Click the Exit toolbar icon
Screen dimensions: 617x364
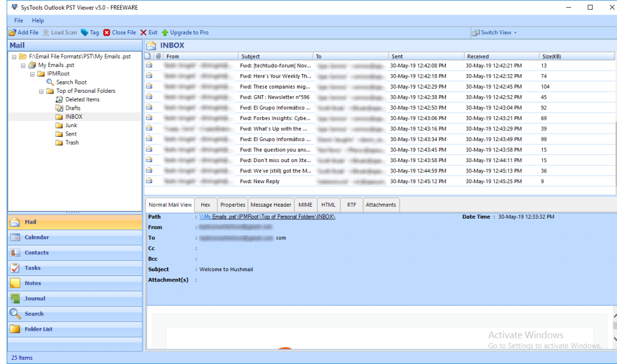coord(143,33)
